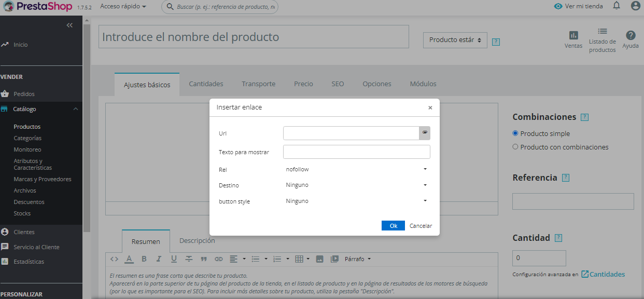Toggle italic formatting
Image resolution: width=644 pixels, height=299 pixels.
[159, 259]
